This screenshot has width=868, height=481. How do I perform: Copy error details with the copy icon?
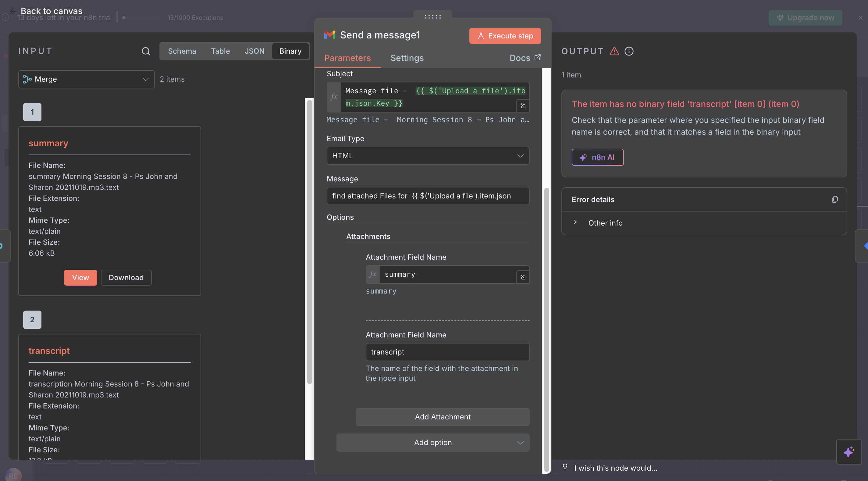(835, 199)
